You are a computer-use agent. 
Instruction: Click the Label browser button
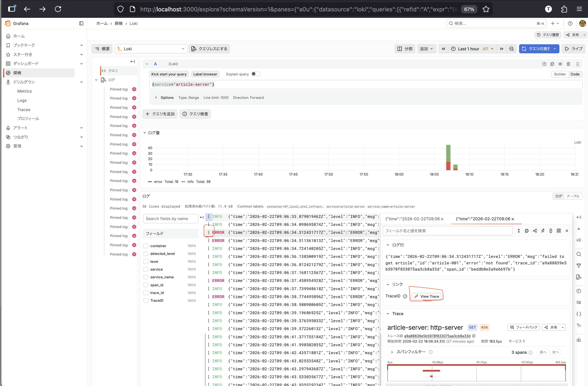(x=205, y=74)
